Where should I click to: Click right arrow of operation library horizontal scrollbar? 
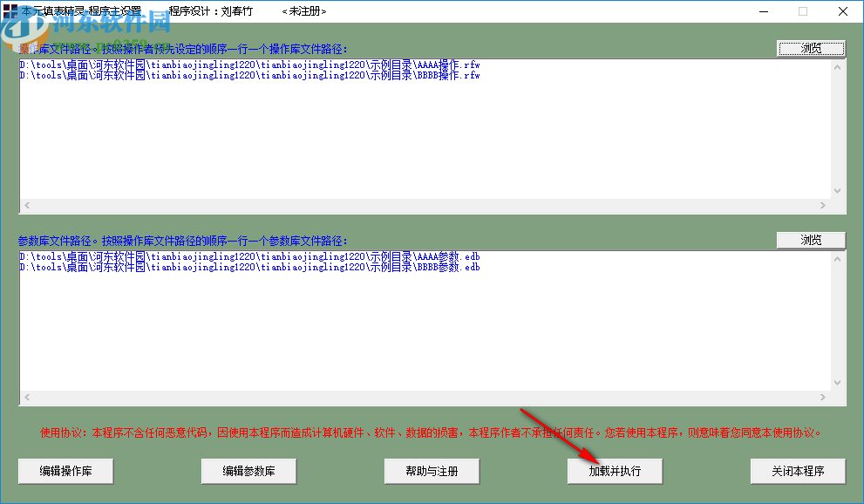(x=823, y=206)
